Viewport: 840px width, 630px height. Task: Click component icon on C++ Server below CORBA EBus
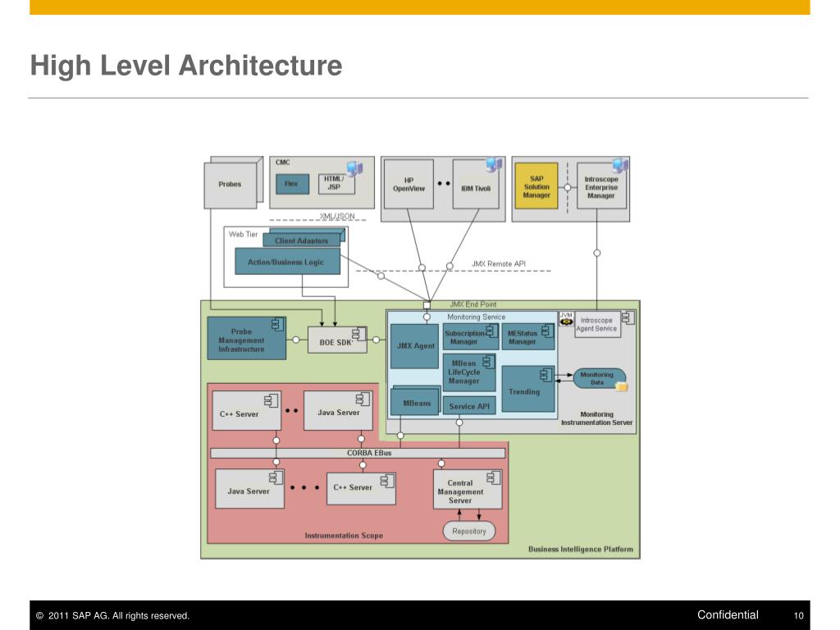387,481
